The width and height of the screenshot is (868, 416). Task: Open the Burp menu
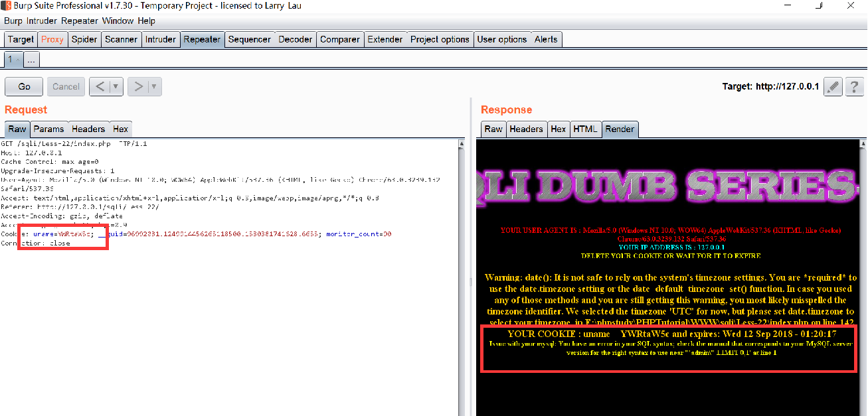[13, 21]
